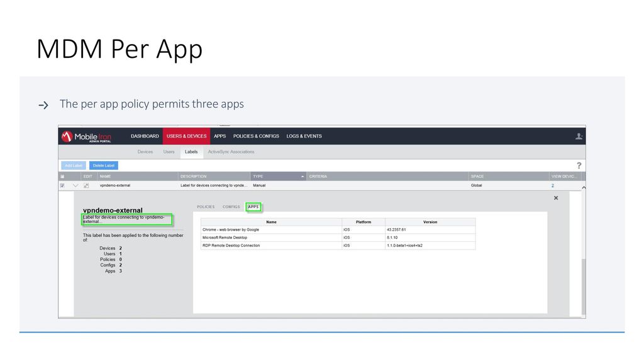644x362 pixels.
Task: Click the row description 'Label for devices connecting'
Action: [214, 185]
